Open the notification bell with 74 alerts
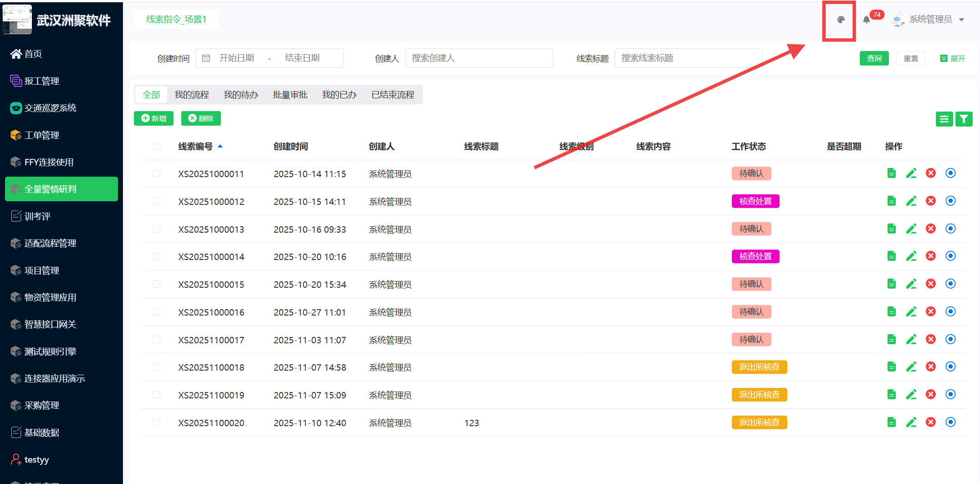Image resolution: width=980 pixels, height=484 pixels. pos(866,20)
